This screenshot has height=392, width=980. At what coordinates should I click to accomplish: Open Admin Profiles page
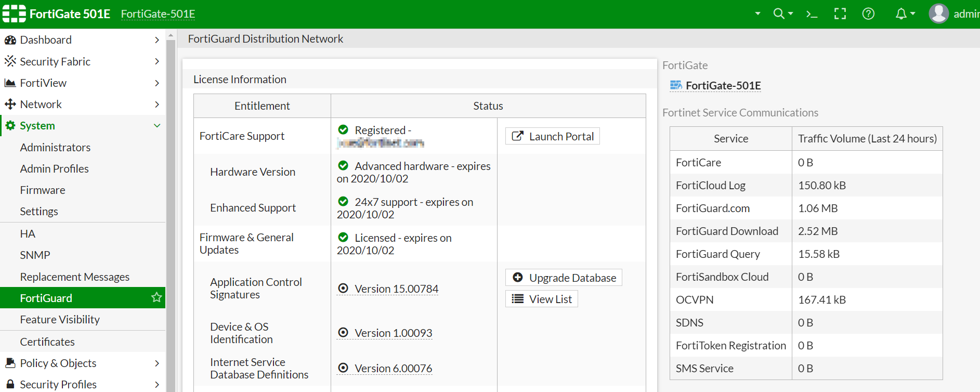point(54,168)
